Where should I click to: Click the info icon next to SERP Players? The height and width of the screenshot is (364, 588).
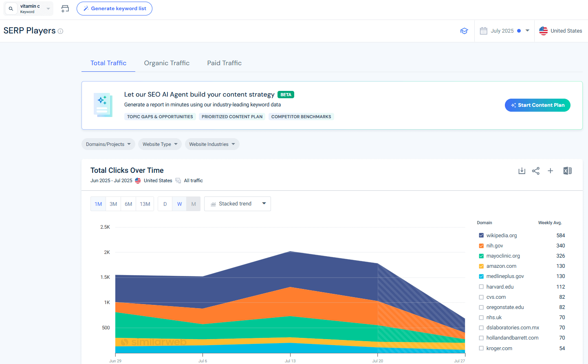60,31
